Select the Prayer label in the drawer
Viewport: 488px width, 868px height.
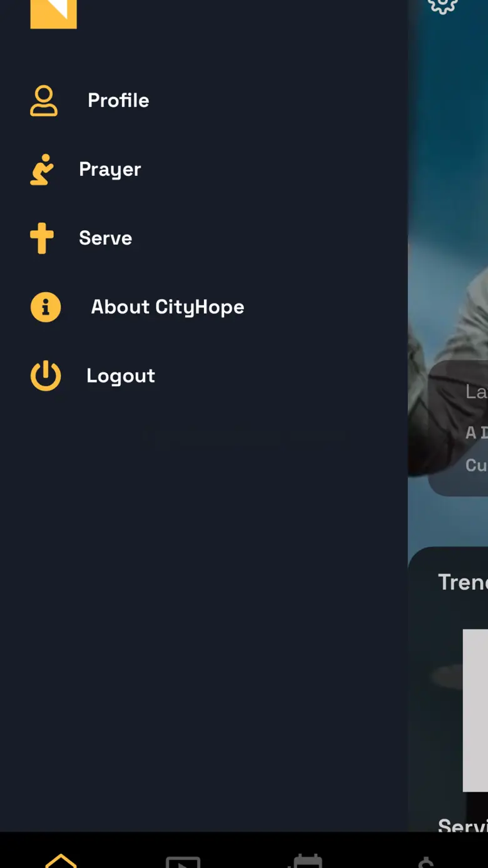click(110, 170)
